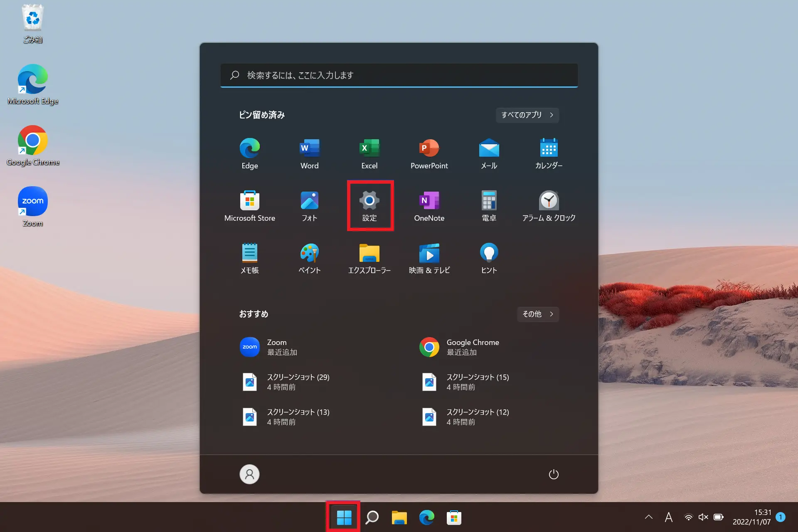Show hidden system tray icons chevron
Image resolution: width=798 pixels, height=532 pixels.
[648, 517]
